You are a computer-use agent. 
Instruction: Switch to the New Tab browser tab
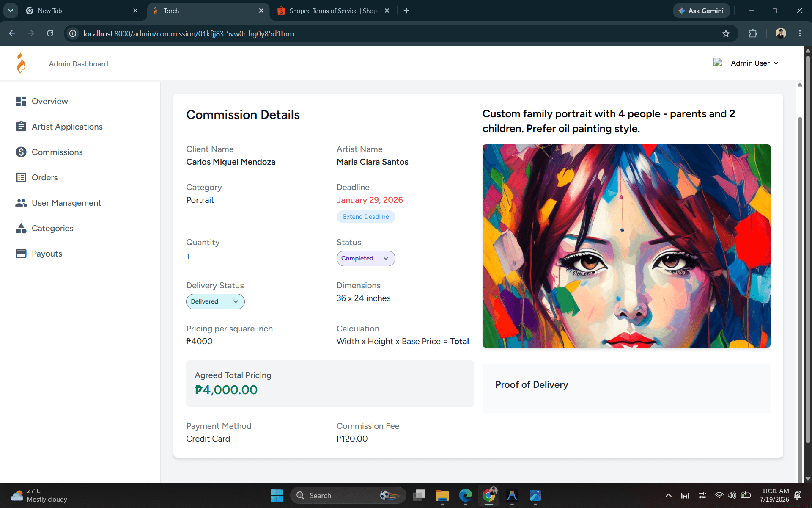[82, 11]
